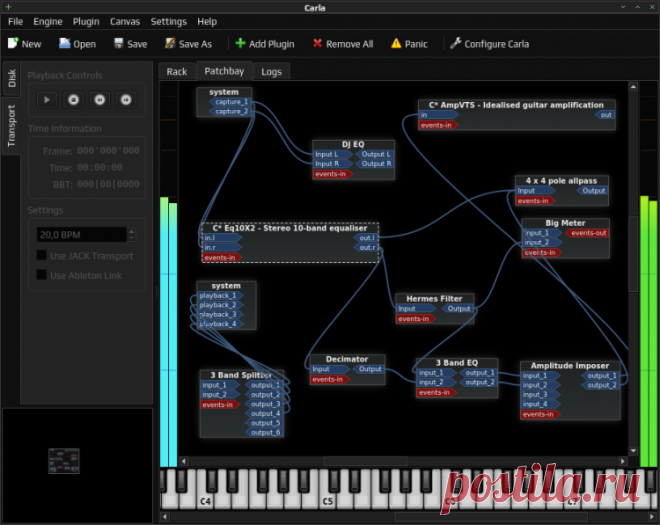Enable Use Ableton Link checkbox
This screenshot has height=525, width=660.
42,275
